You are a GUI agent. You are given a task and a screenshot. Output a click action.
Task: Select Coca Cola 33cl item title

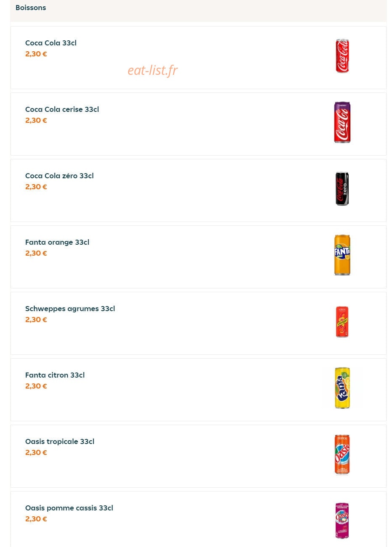[x=51, y=43]
